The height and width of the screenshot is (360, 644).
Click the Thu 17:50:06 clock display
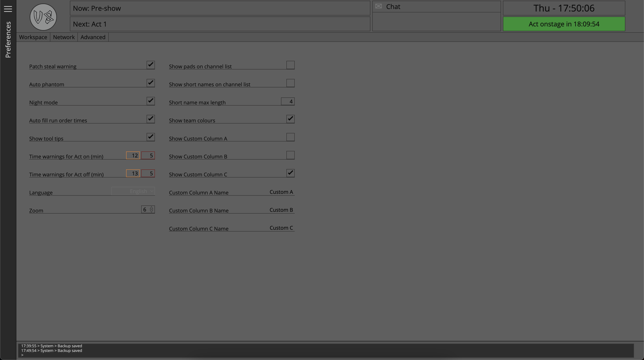564,8
